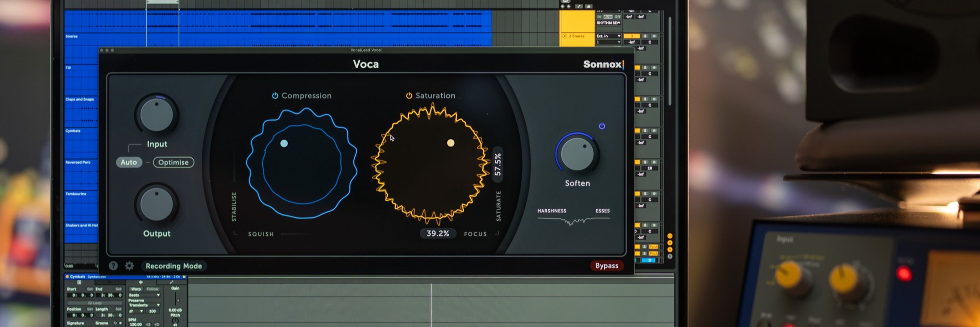
Task: Set track monitoring to Auto in Ableton
Action: [x=608, y=17]
